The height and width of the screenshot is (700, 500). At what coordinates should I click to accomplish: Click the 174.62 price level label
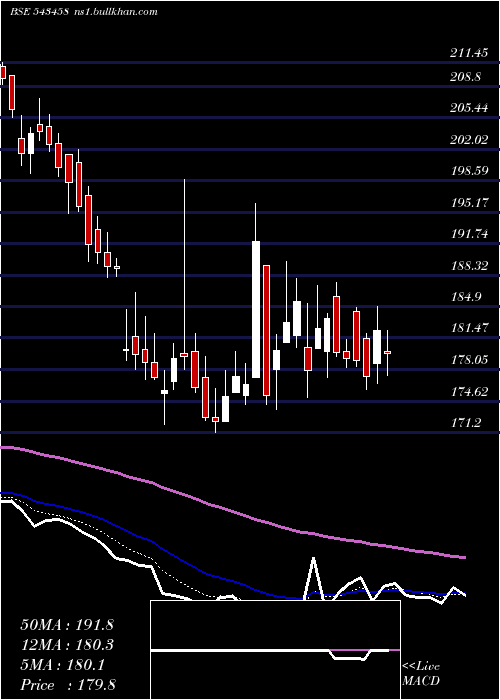[469, 392]
